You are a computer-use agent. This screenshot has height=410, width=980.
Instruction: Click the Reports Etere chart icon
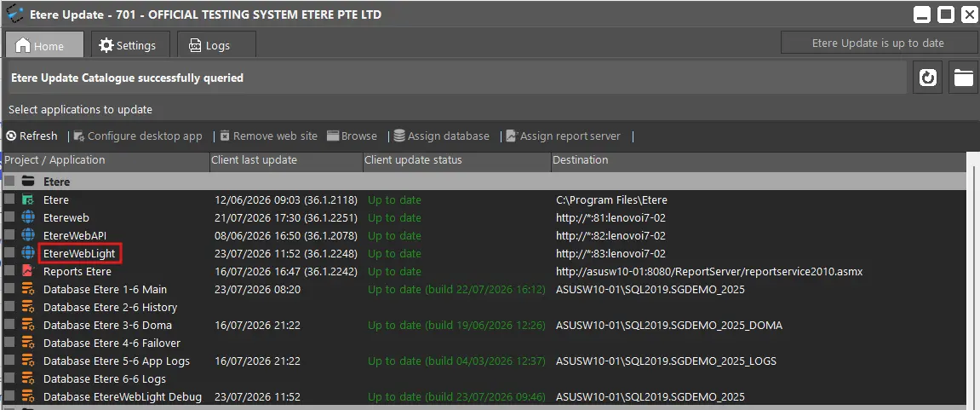point(27,272)
